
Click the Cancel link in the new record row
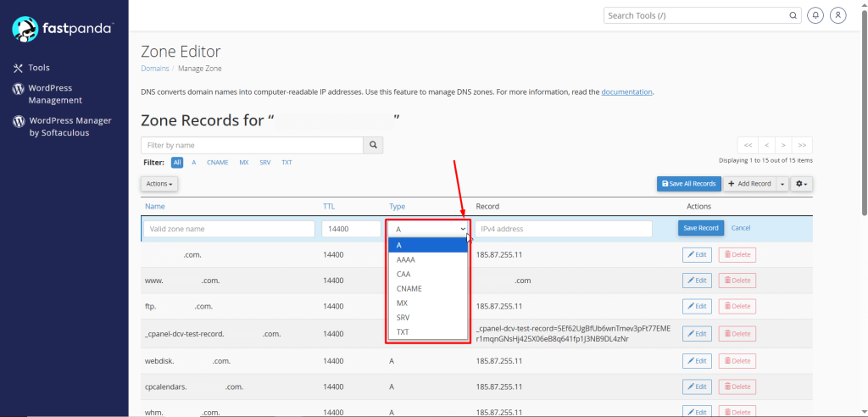pos(741,228)
